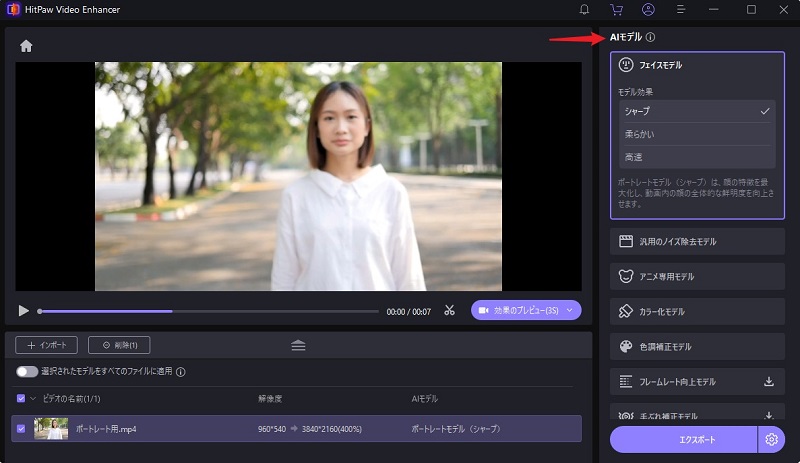This screenshot has height=463, width=800.
Task: Toggle the select-all video name checkbox
Action: [x=21, y=398]
